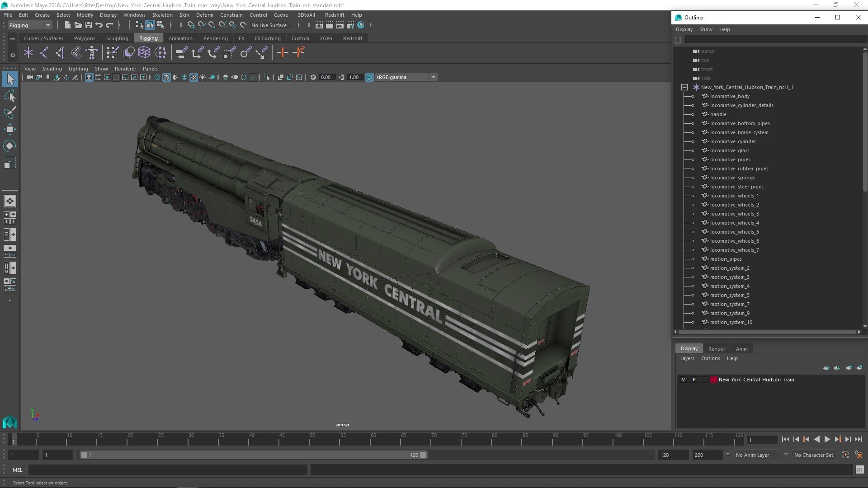Activate the Move tool in toolbox
868x488 pixels.
pos(10,129)
